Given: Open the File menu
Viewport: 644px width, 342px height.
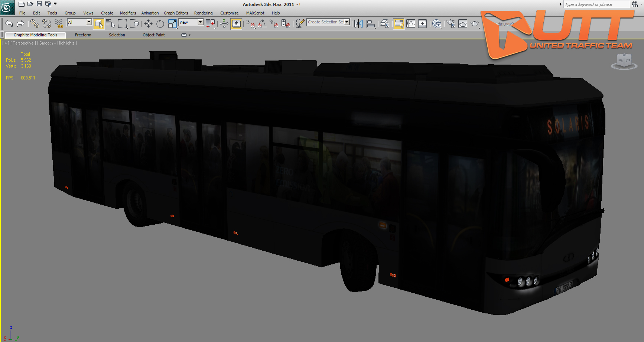Looking at the screenshot, I should pos(22,13).
